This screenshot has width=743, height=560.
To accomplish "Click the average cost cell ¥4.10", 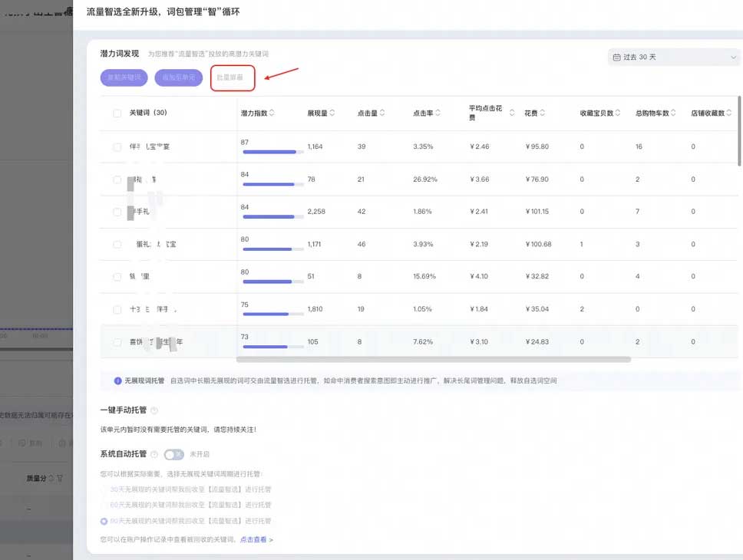I will point(479,277).
